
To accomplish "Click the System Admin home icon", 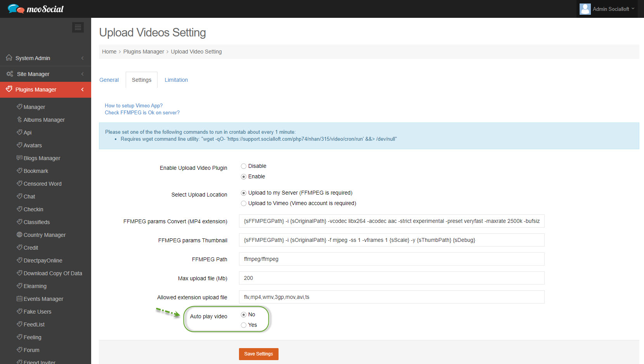I will coord(9,58).
